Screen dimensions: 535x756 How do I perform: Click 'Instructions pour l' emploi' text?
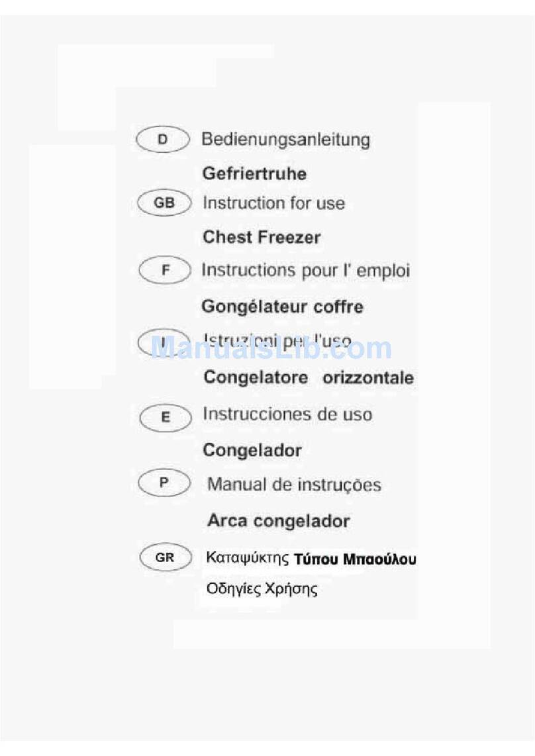(x=306, y=271)
